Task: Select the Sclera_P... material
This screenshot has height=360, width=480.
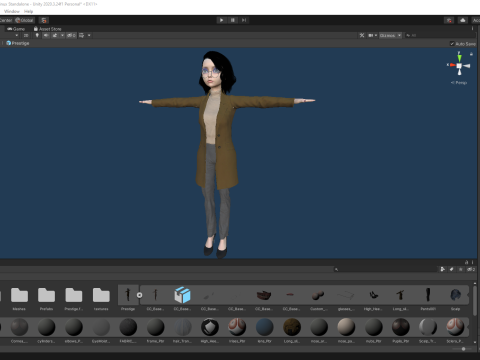Action: click(455, 330)
